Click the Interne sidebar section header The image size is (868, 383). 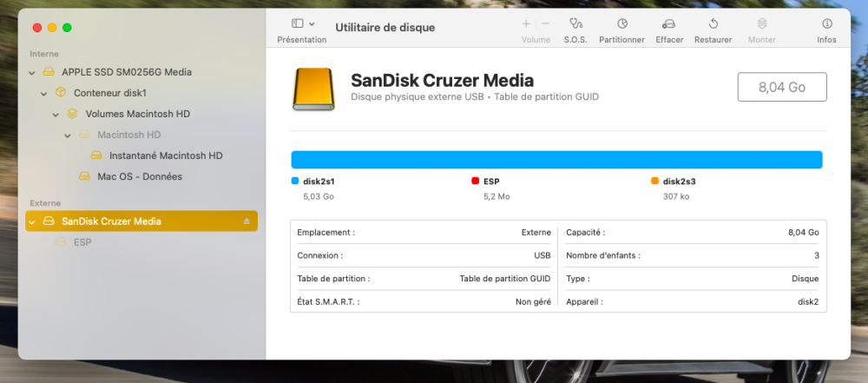(x=44, y=54)
